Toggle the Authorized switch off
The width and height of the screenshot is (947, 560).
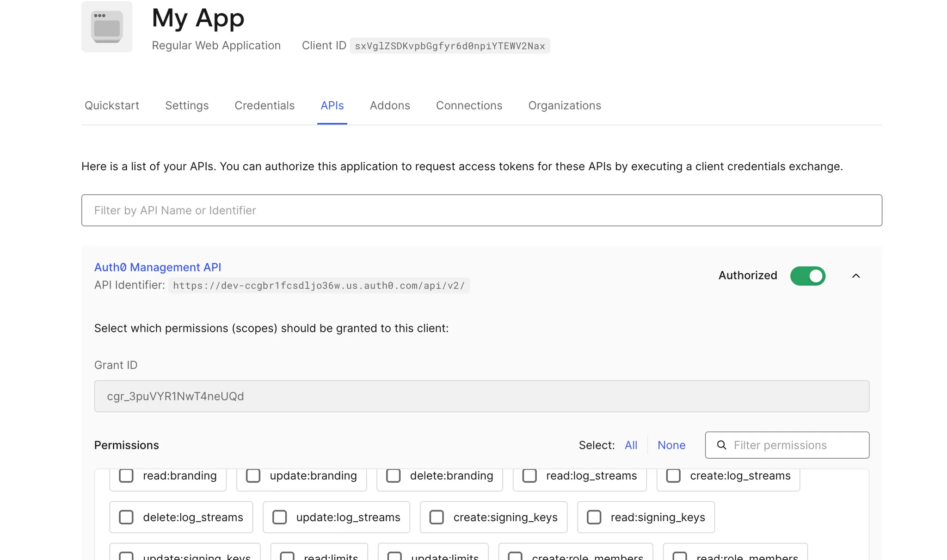click(807, 276)
